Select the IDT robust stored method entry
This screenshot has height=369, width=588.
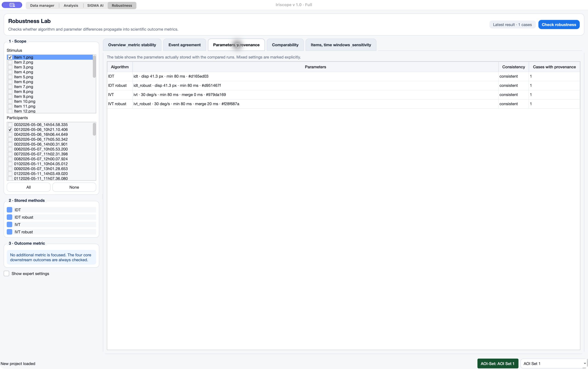[51, 217]
